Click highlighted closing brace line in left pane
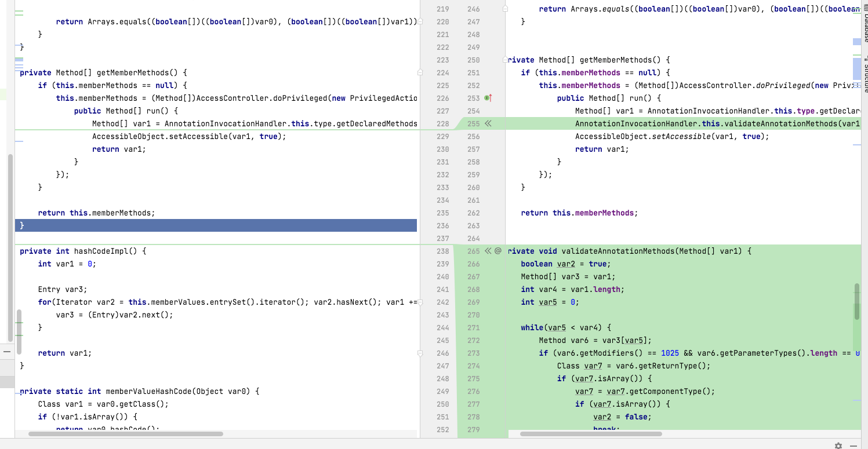Viewport: 868px width, 449px height. [x=216, y=225]
